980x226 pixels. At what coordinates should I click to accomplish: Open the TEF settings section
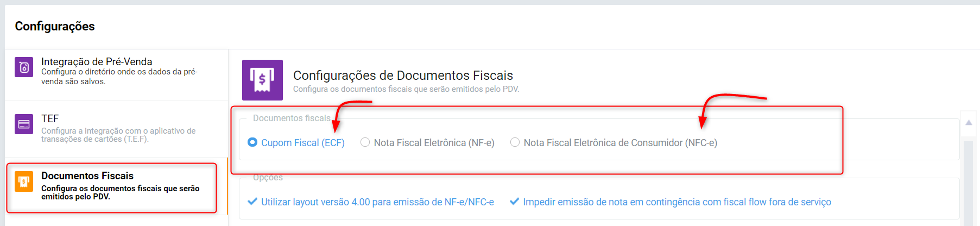tap(116, 129)
